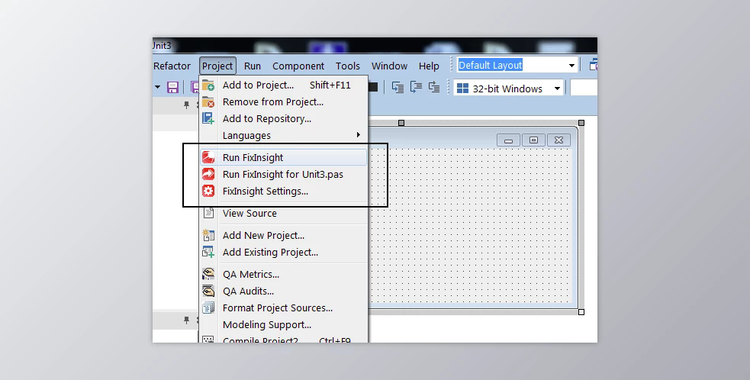Viewport: 750px width, 380px height.
Task: Open the Window menu
Action: [x=389, y=66]
